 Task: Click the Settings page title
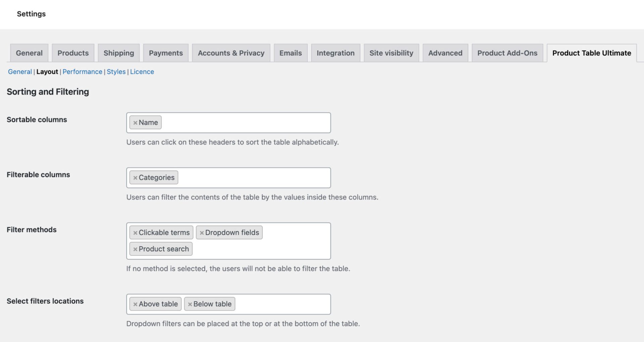pos(31,14)
